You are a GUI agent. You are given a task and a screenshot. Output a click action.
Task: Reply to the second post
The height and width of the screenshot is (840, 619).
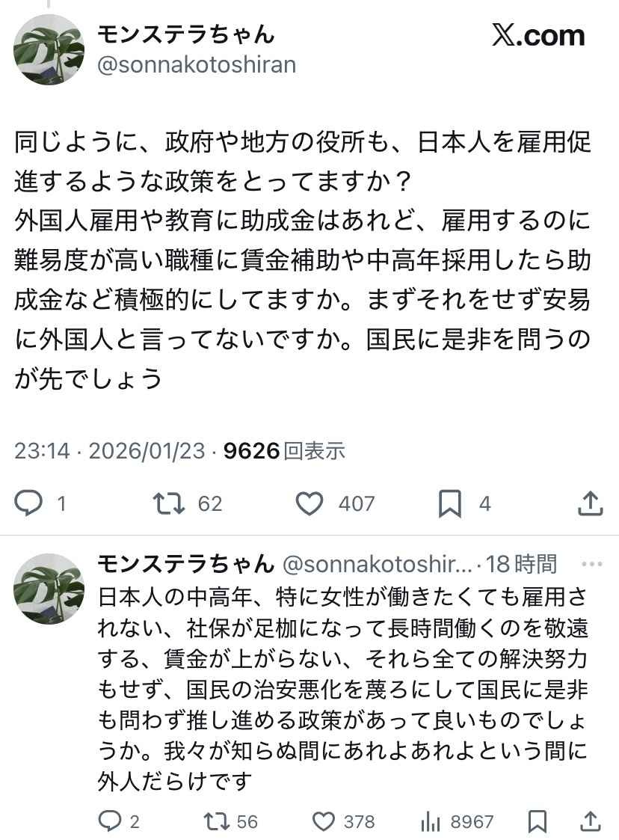click(110, 821)
